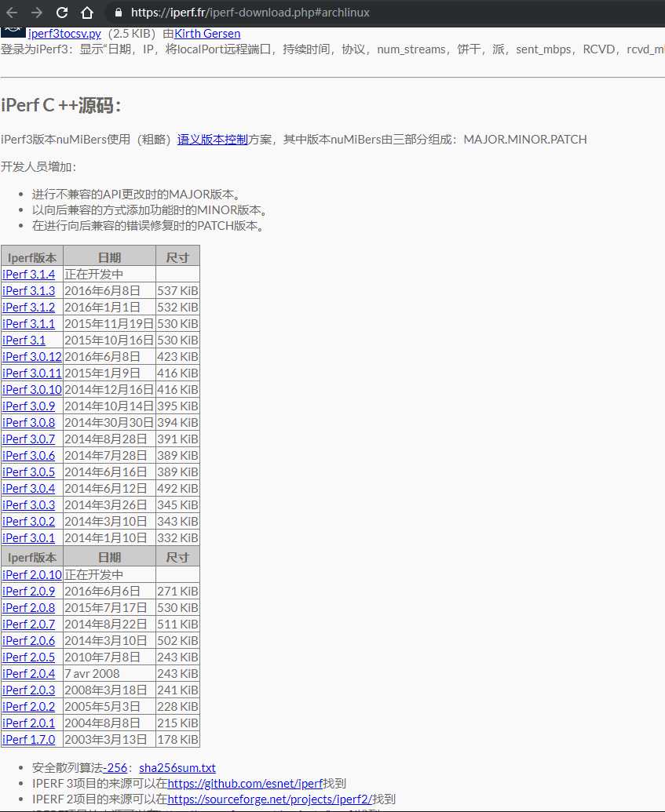Go forward in browser history

click(x=36, y=13)
